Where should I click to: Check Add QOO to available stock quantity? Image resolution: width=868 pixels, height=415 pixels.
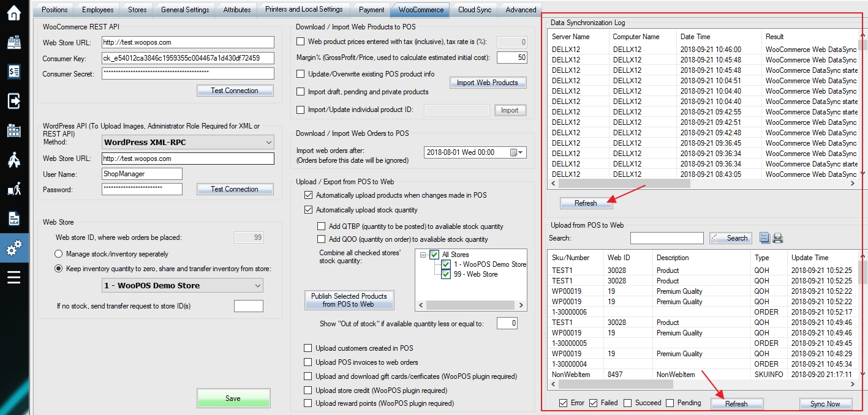321,239
